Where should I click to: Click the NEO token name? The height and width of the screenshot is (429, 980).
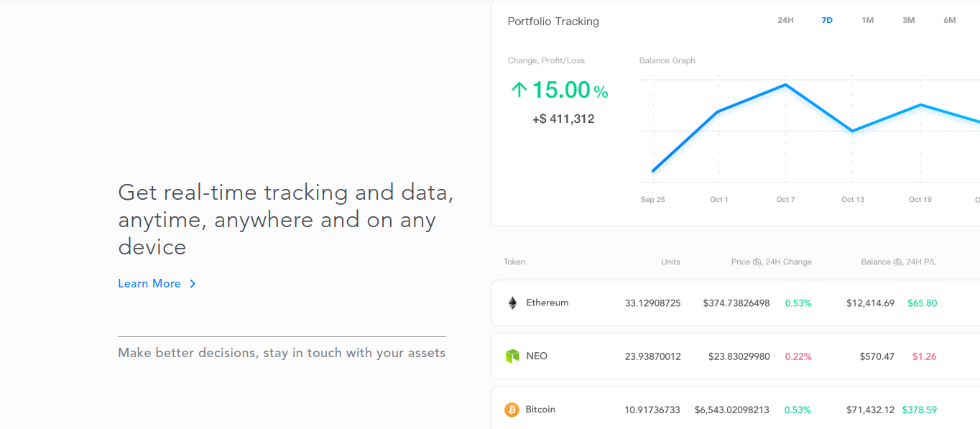coord(537,356)
